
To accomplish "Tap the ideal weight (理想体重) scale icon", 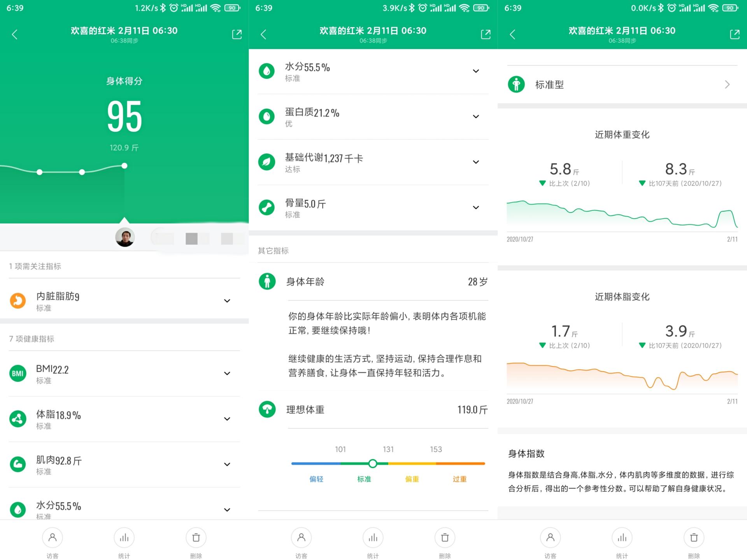I will (x=267, y=409).
